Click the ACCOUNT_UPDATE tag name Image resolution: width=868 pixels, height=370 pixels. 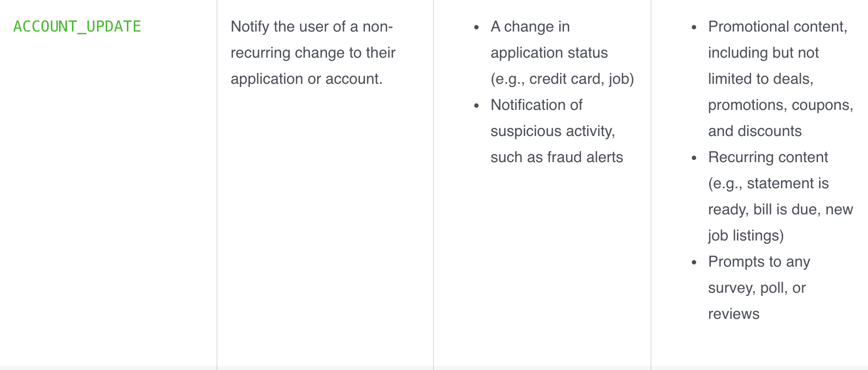(x=77, y=27)
